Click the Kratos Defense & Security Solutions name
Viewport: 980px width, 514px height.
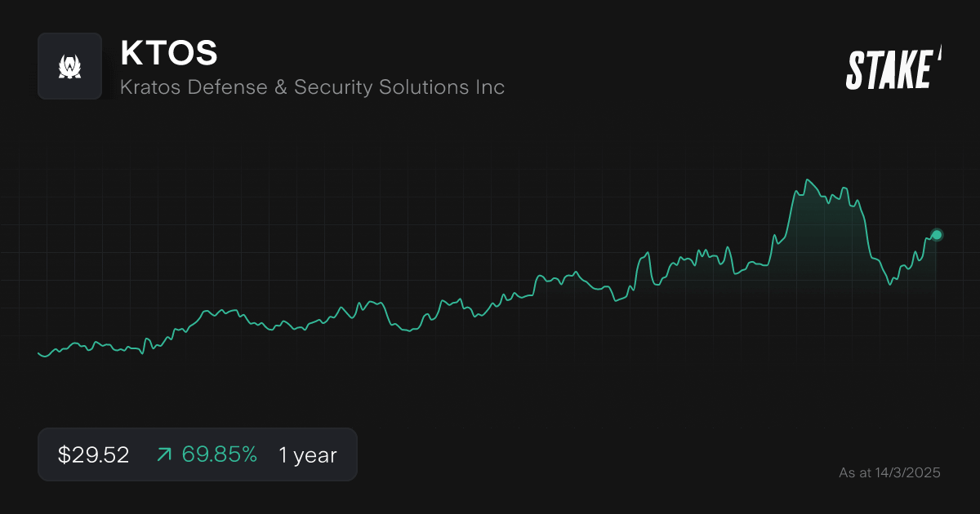click(312, 87)
